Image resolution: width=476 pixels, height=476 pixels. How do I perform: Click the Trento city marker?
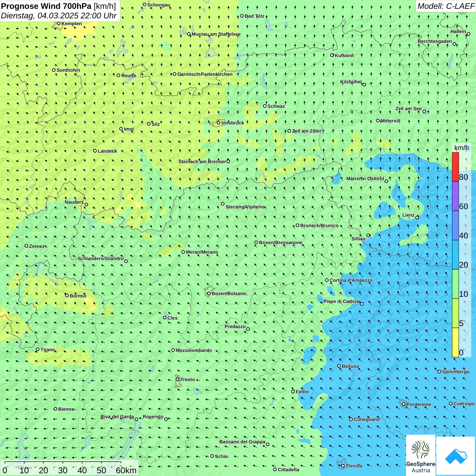point(177,379)
